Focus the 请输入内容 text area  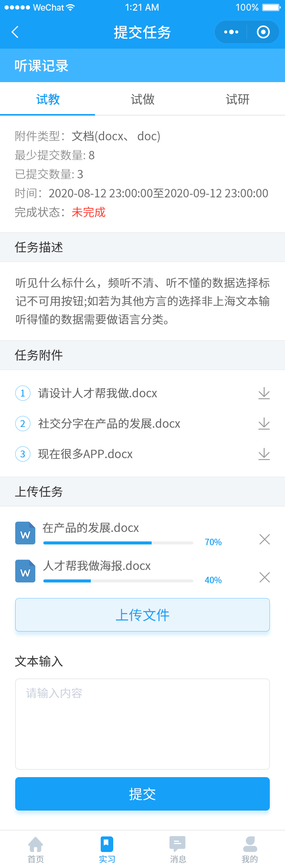tap(142, 724)
